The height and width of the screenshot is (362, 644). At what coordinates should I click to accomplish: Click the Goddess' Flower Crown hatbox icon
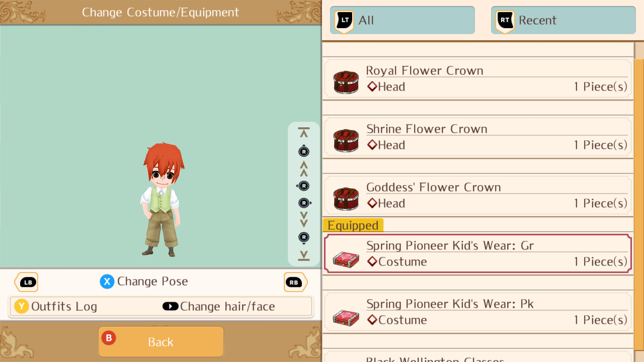tap(346, 198)
